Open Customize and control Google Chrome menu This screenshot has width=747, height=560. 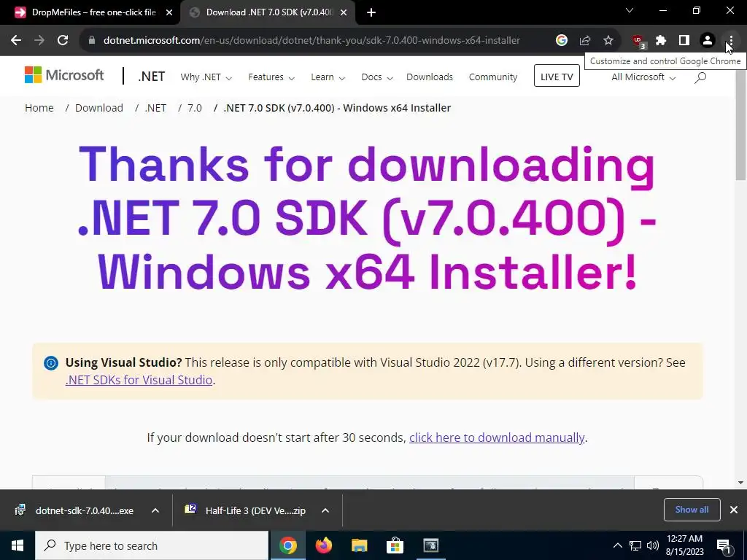tap(730, 41)
